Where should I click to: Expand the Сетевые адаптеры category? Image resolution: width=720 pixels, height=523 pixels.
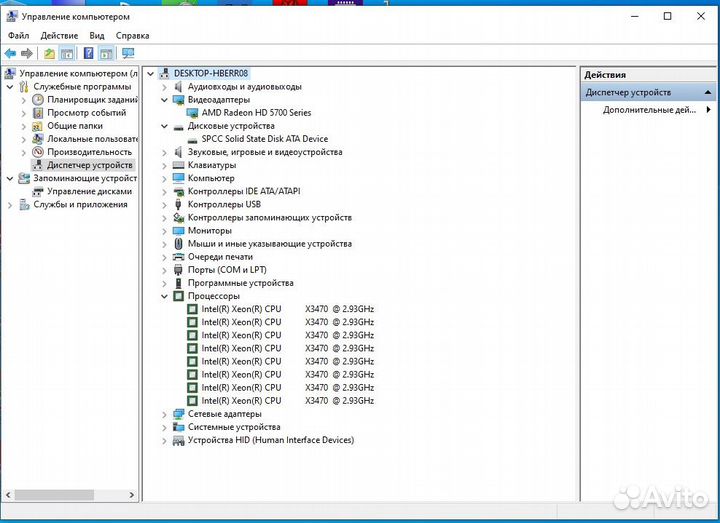[165, 414]
